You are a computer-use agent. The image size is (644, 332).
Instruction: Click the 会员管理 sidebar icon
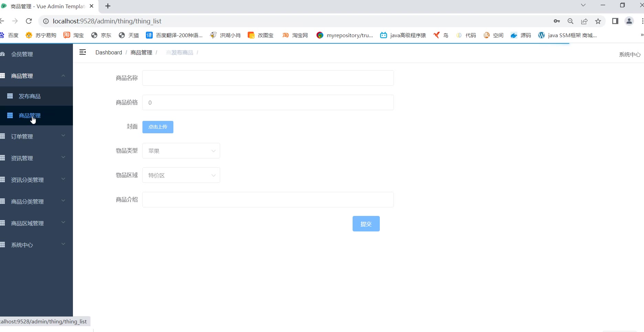pos(2,54)
